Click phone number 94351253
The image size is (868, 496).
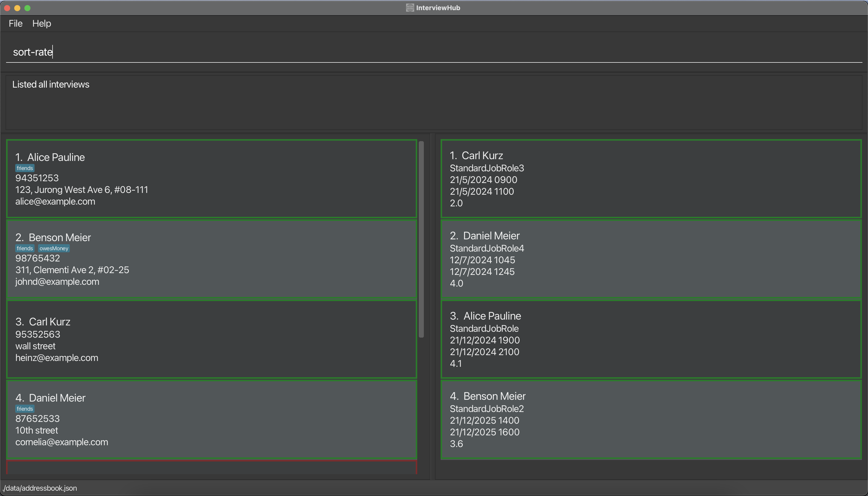tap(37, 178)
